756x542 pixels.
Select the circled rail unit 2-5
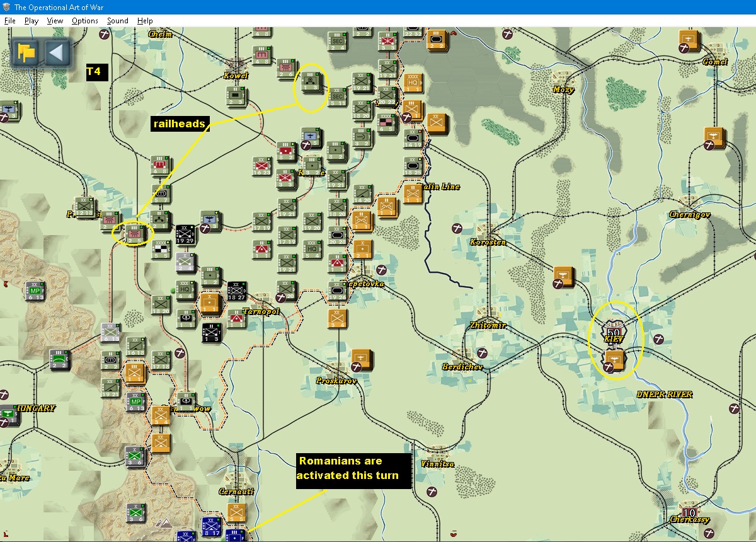point(133,233)
